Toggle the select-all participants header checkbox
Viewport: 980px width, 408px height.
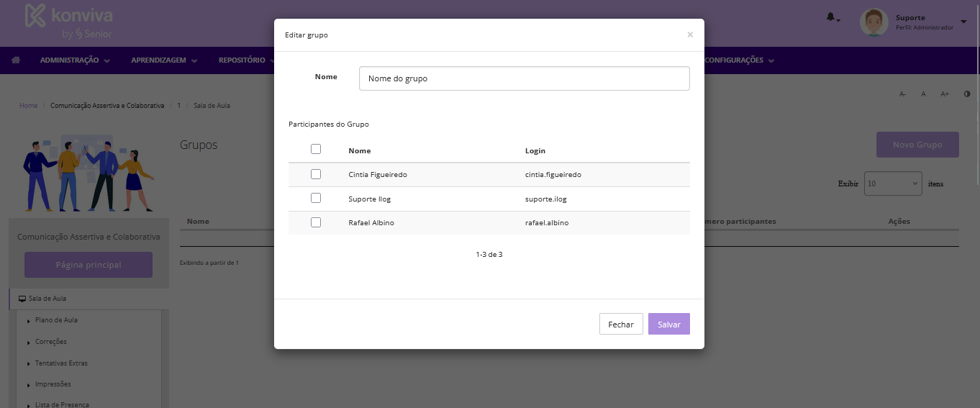pyautogui.click(x=316, y=150)
